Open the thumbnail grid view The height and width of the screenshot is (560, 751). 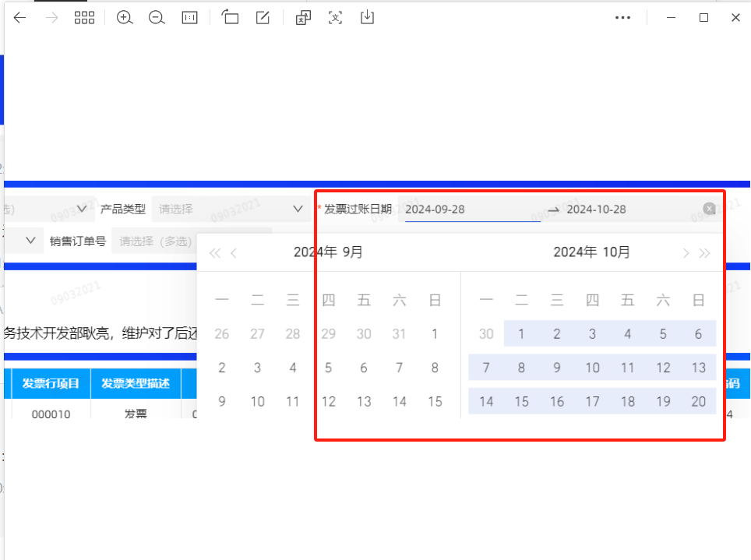tap(84, 18)
